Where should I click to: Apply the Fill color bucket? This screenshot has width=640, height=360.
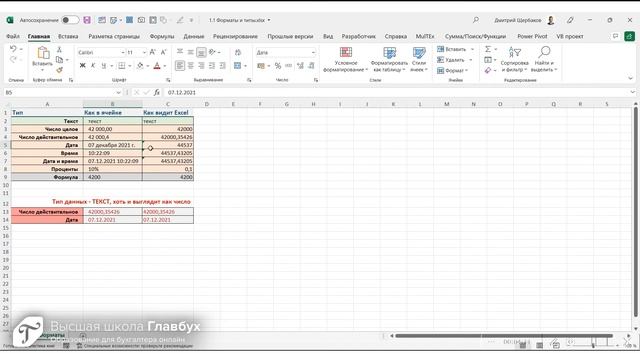pos(140,66)
